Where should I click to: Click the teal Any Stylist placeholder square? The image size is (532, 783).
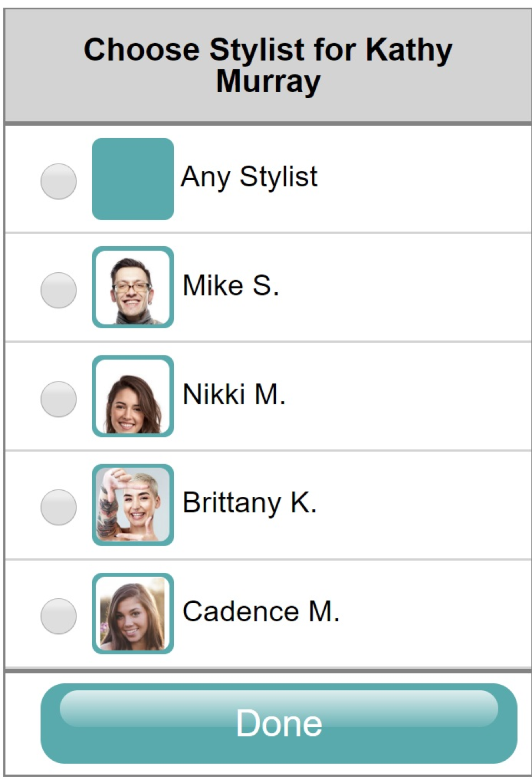133,179
